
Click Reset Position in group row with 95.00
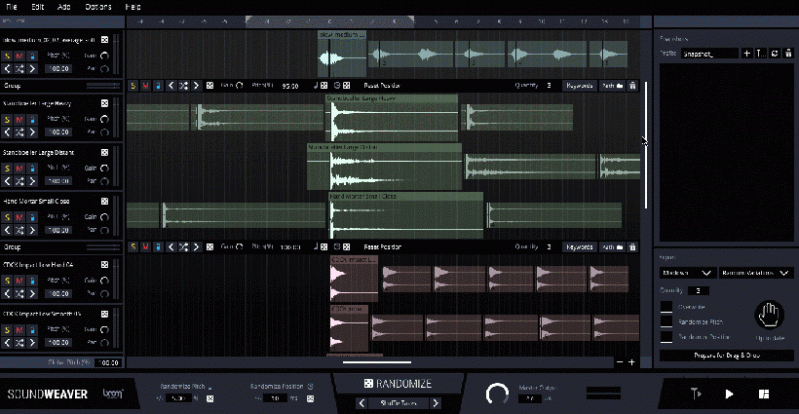tap(382, 86)
